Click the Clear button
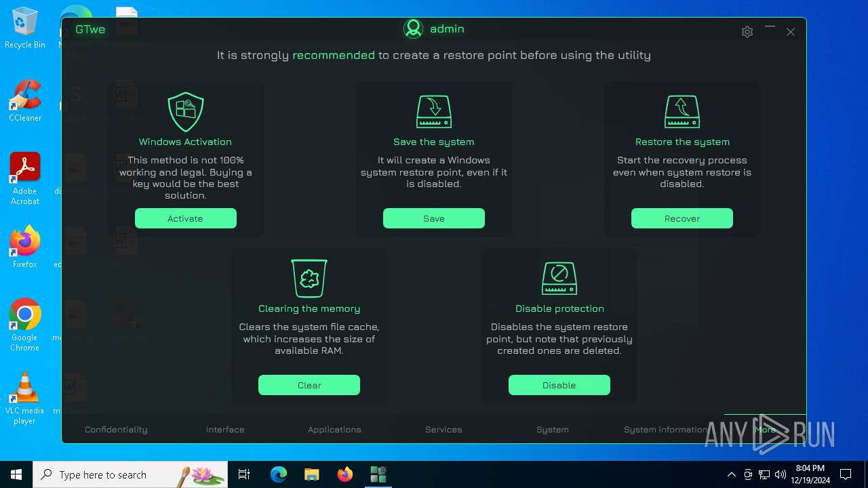 click(x=309, y=385)
